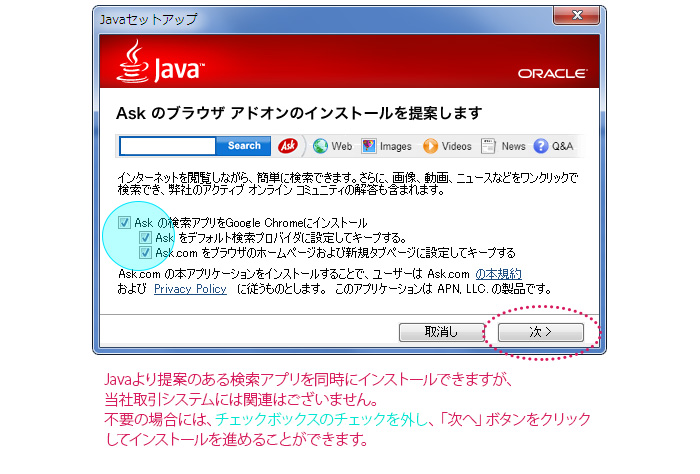Uncheck Ask search app for Google Chrome checkbox
This screenshot has height=474, width=700.
click(124, 222)
